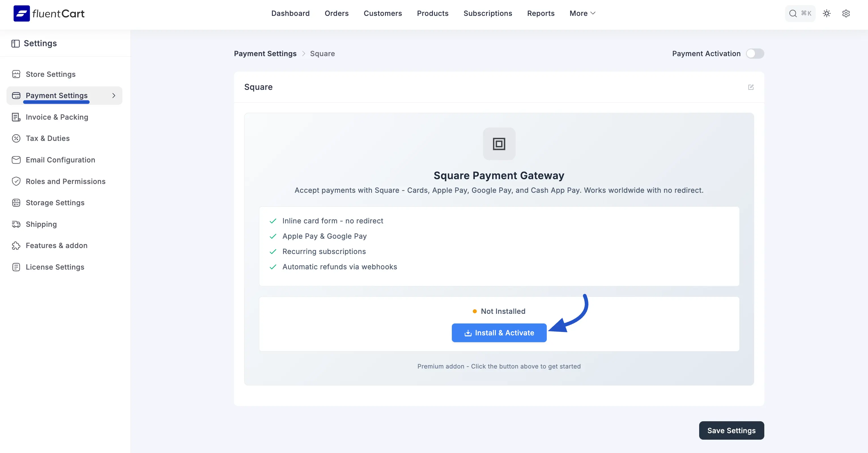868x453 pixels.
Task: Click the 'Not Installed' status label
Action: [x=503, y=311]
